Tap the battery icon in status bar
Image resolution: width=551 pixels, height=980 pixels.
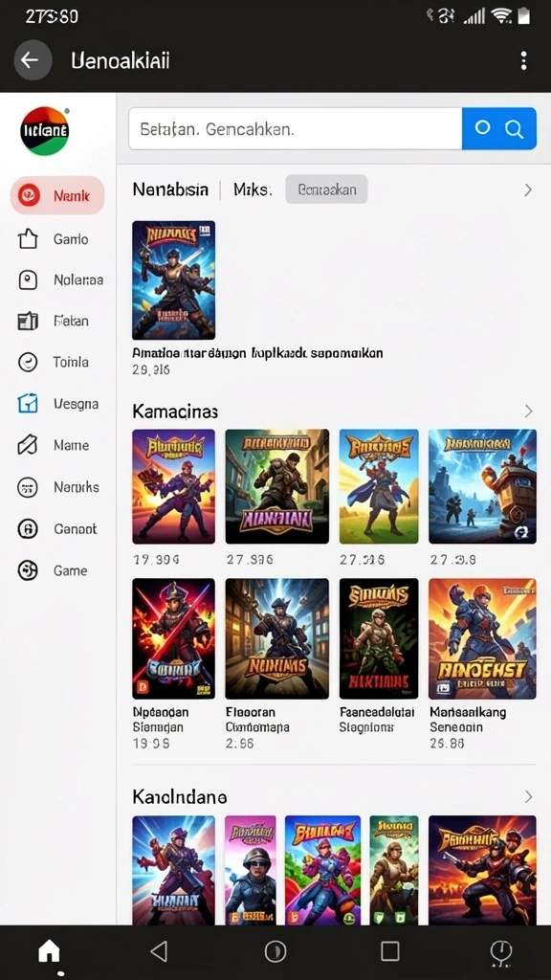click(x=523, y=15)
